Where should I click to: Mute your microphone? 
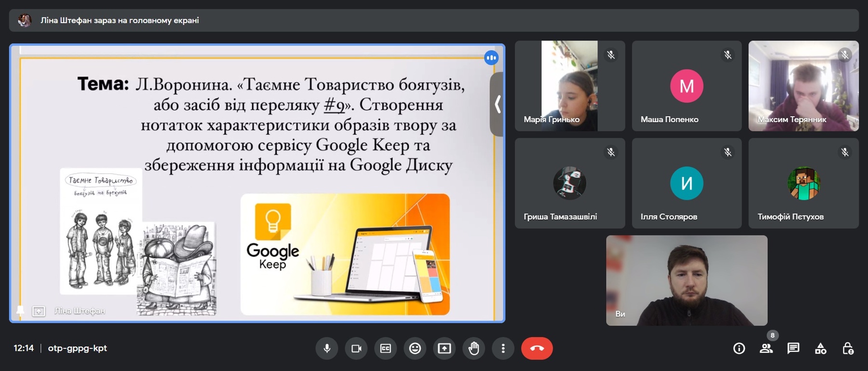327,348
